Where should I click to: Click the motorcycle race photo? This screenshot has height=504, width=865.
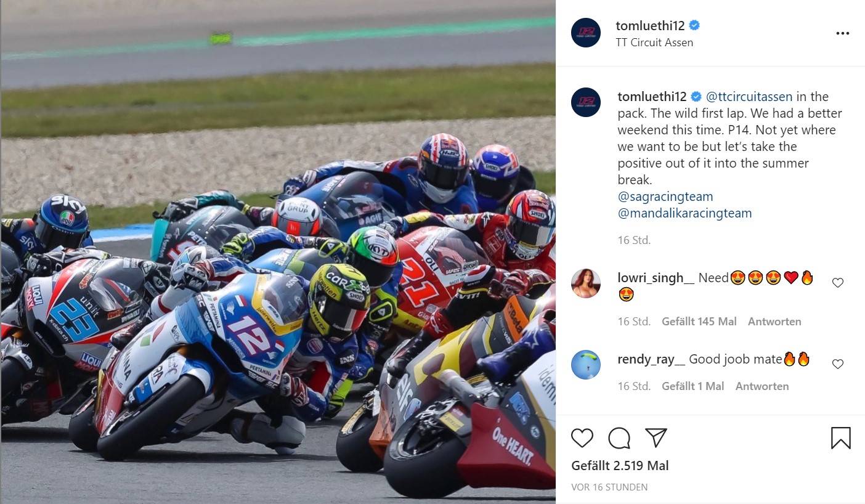coord(278,252)
